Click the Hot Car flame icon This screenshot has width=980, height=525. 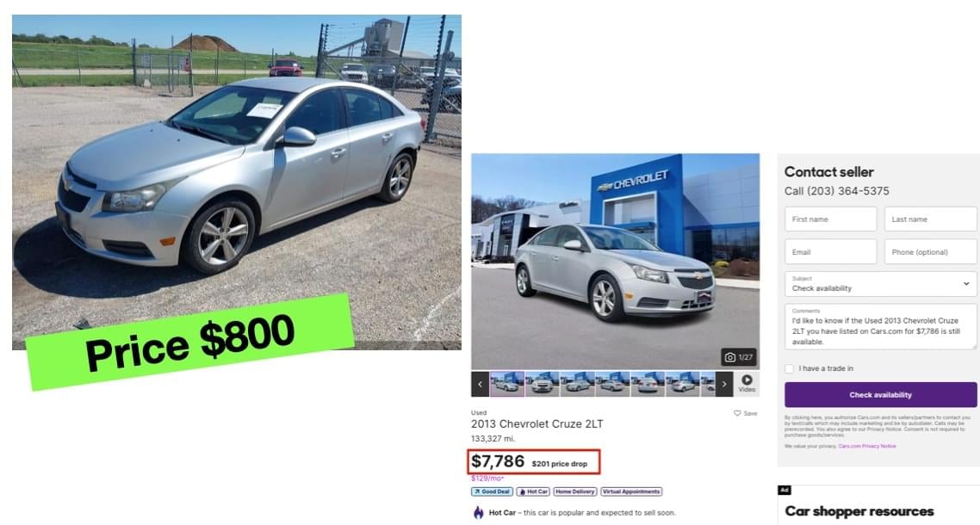(x=478, y=512)
